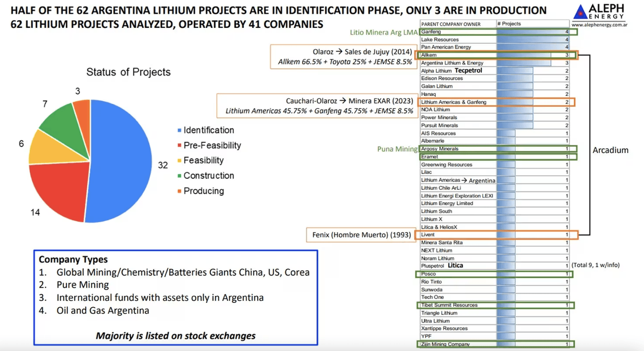The height and width of the screenshot is (351, 644).
Task: Click the "Fenix (Hombre Muerto) (1993)" callout
Action: click(x=362, y=235)
